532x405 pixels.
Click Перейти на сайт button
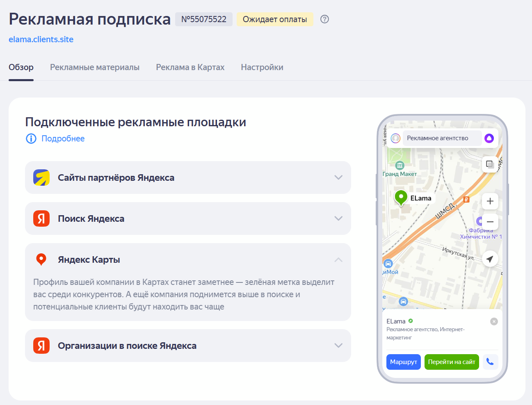[452, 362]
